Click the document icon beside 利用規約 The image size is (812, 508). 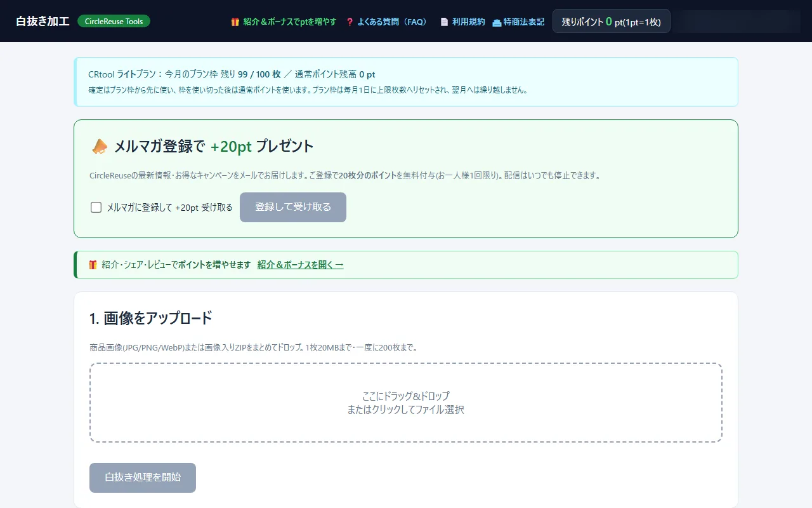(444, 22)
